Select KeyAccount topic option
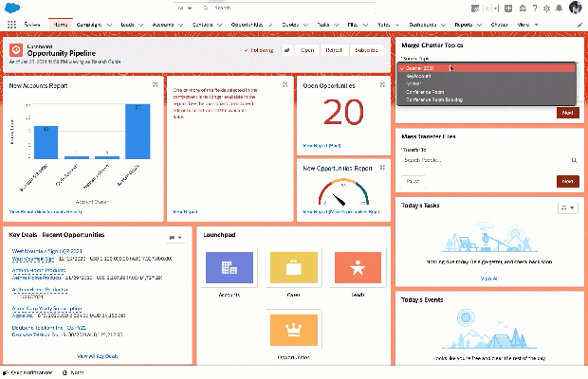 487,76
